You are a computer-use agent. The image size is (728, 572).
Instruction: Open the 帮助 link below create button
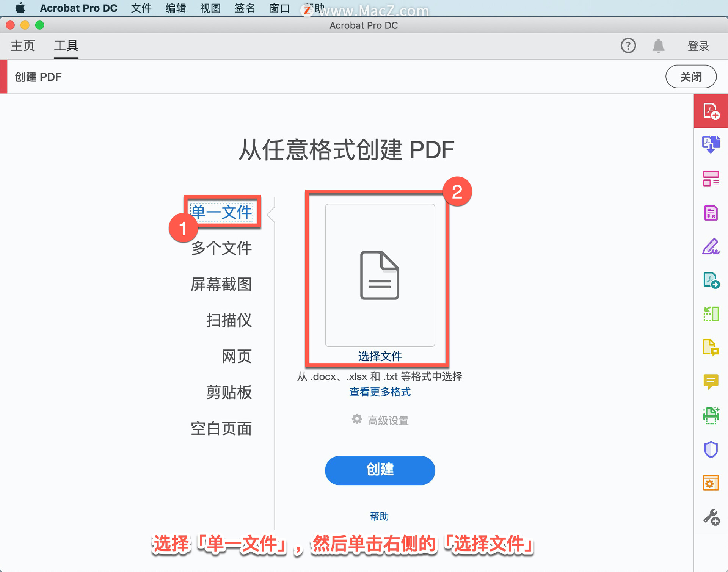pyautogui.click(x=380, y=516)
